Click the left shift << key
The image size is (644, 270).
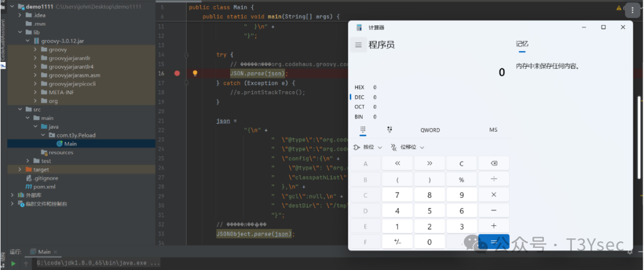pos(397,163)
